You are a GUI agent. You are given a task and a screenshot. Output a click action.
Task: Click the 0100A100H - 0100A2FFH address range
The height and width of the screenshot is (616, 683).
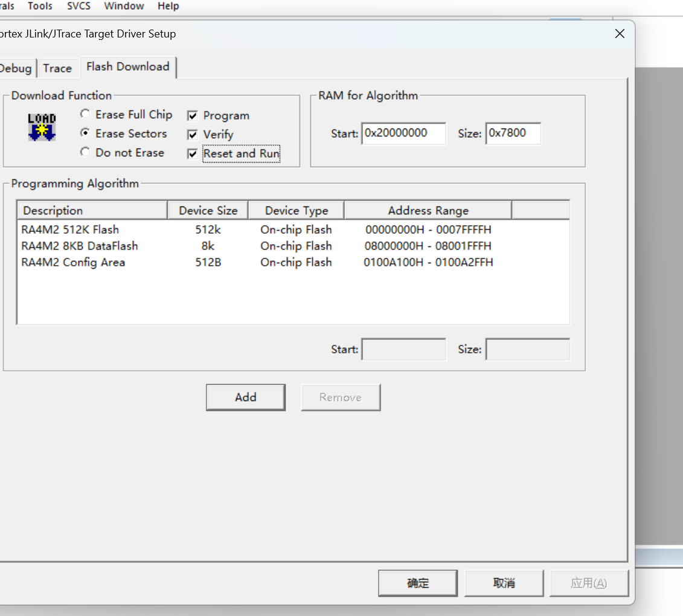click(x=428, y=262)
